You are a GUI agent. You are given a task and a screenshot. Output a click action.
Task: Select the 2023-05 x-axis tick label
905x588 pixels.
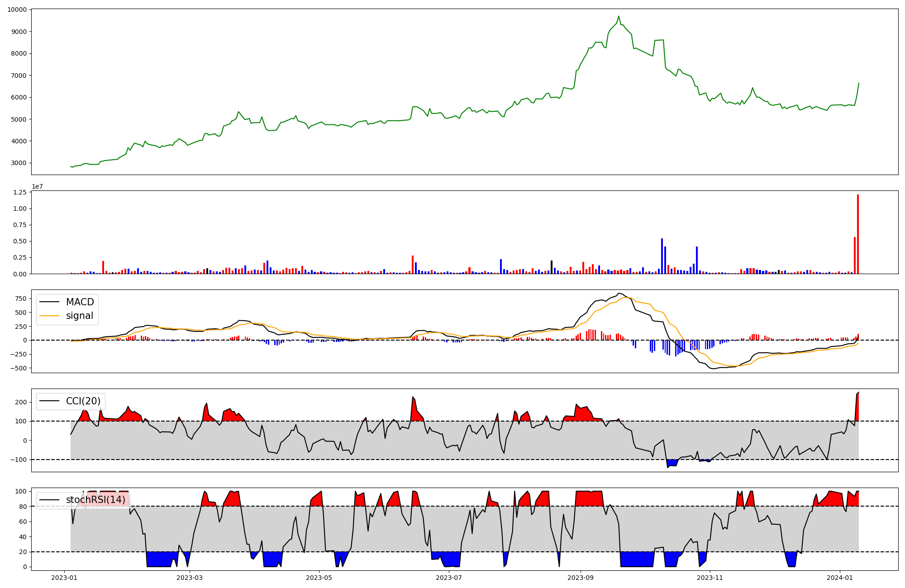[319, 578]
